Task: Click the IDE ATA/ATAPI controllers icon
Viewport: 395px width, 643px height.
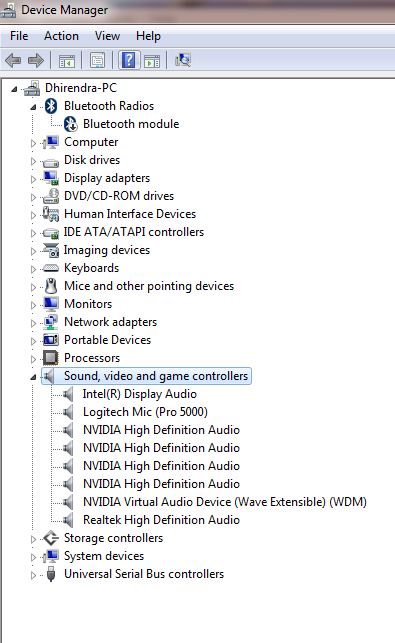Action: tap(51, 233)
